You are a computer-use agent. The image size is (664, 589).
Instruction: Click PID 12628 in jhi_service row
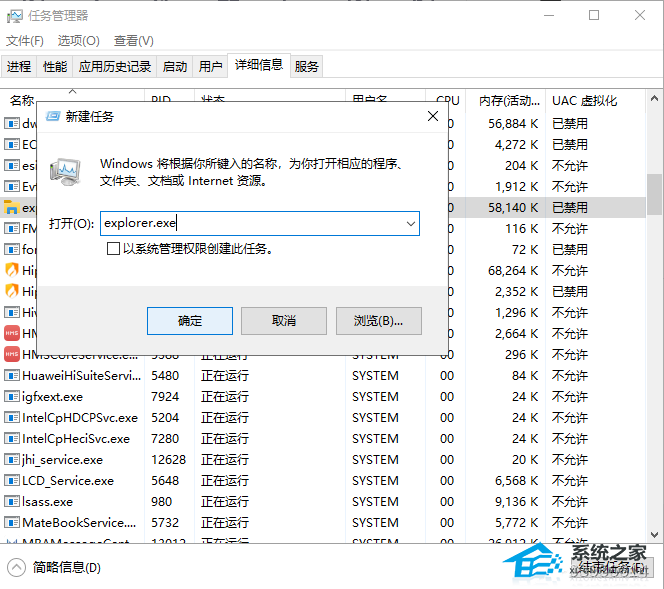(169, 459)
